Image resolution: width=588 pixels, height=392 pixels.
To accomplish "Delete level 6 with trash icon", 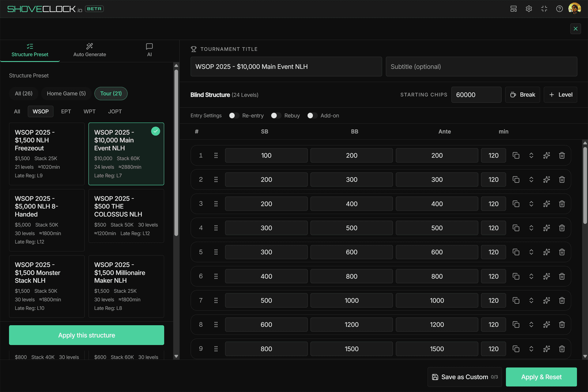I will coord(562,277).
